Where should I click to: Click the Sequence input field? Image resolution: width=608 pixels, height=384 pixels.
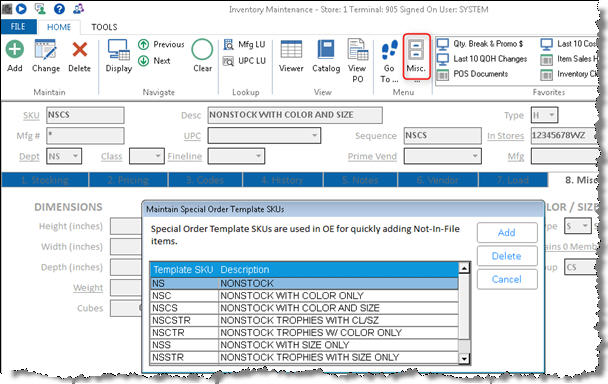[x=443, y=136]
